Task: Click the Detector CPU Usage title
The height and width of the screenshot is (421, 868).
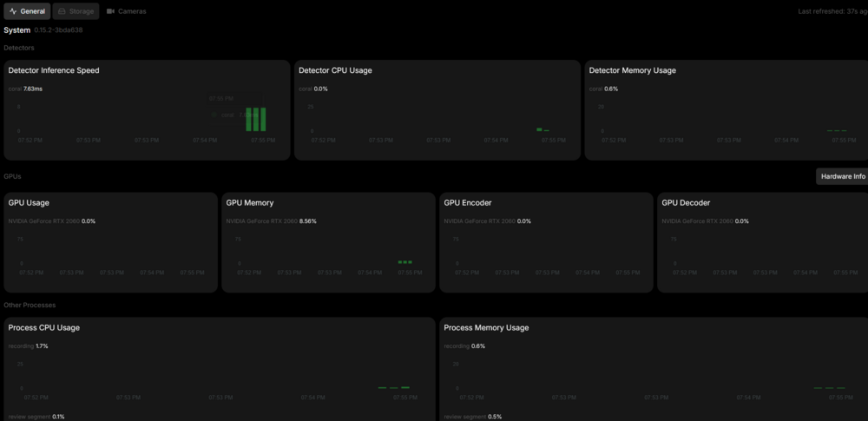Action: tap(335, 70)
